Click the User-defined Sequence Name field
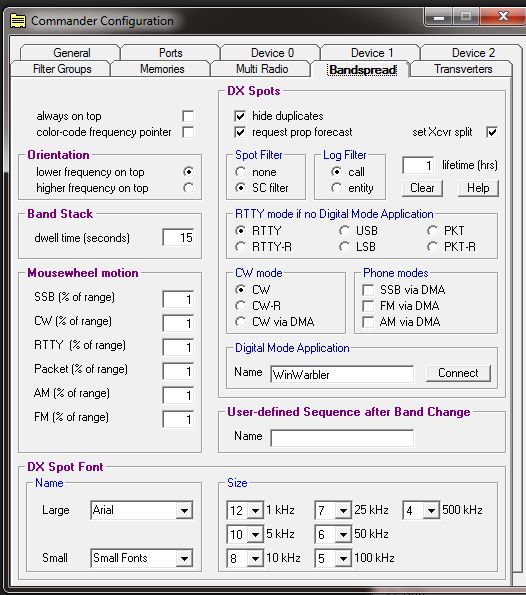 click(x=342, y=438)
